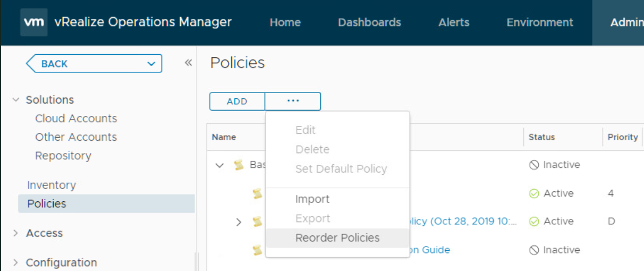
Task: Choose Import from the actions menu
Action: [x=312, y=199]
